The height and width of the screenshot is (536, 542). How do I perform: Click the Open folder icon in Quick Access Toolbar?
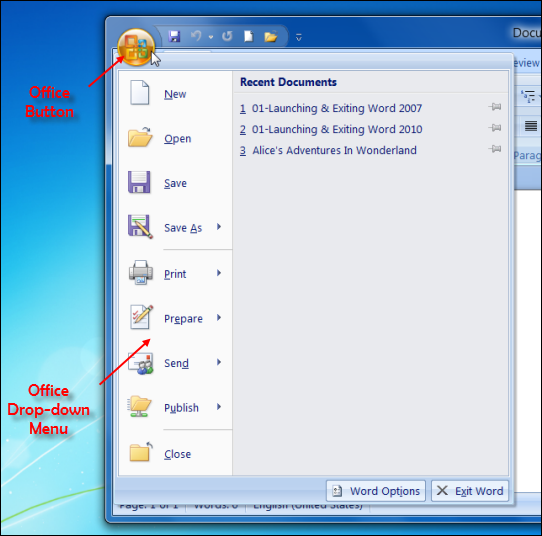click(x=271, y=36)
